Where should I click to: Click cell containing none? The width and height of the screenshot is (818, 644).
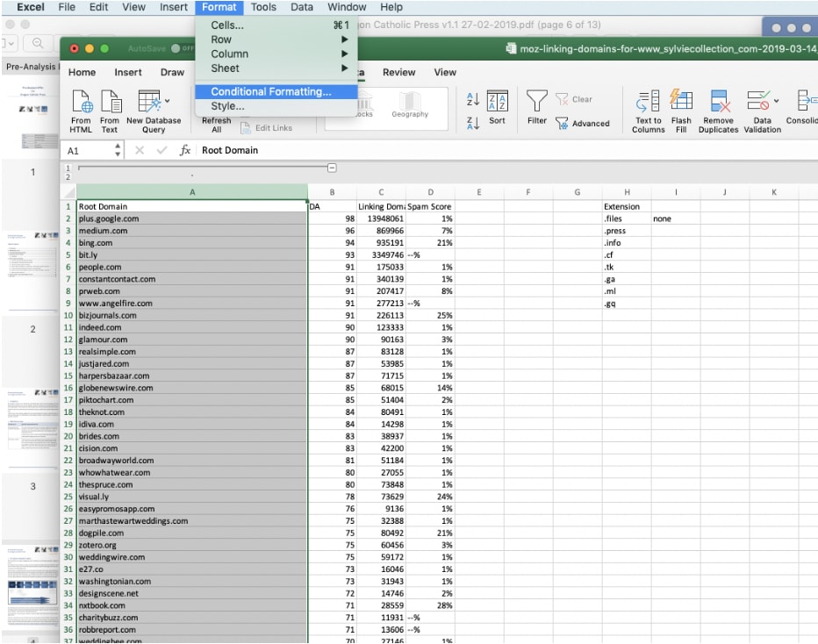tap(676, 218)
